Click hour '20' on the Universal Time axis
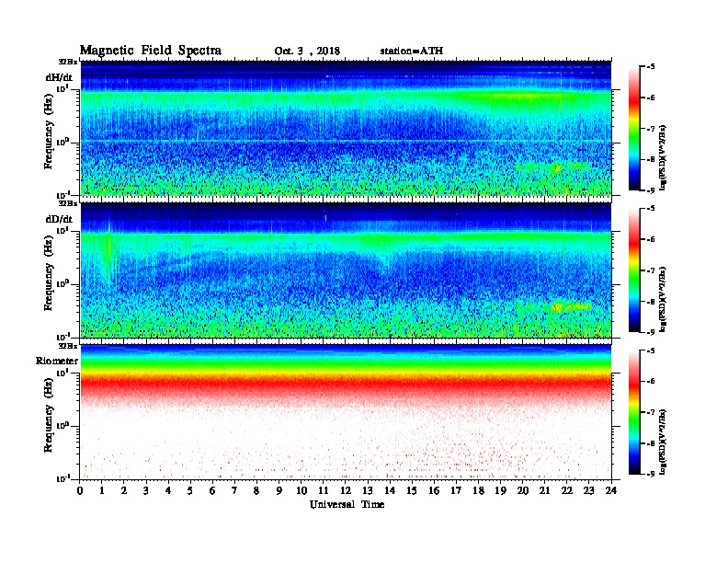Viewport: 728px width, 563px height. (x=523, y=490)
